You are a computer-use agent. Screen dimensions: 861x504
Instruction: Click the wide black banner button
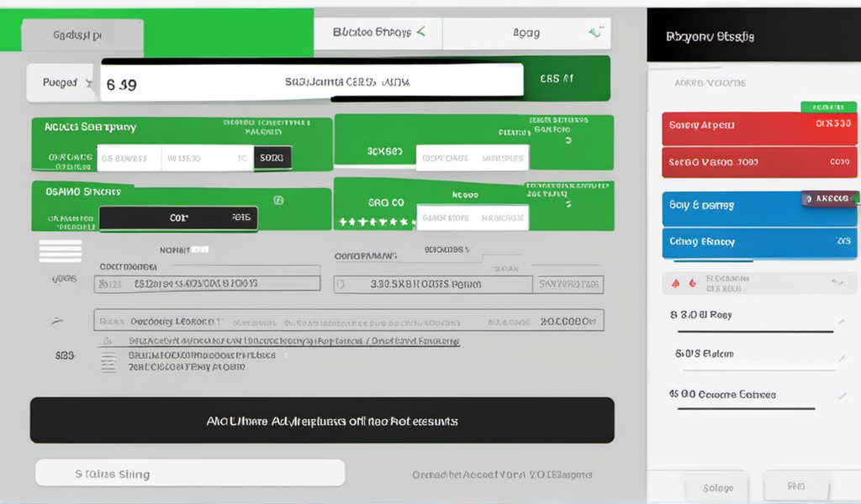[x=322, y=420]
